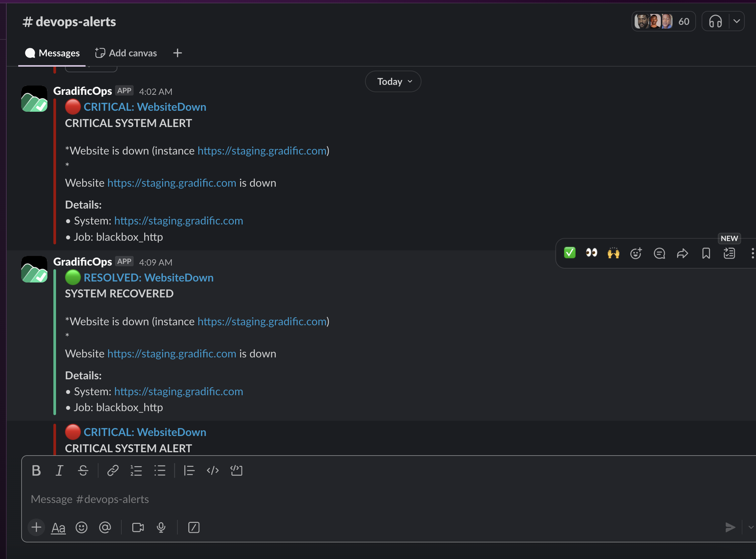
Task: React with the eyes emoji
Action: pos(591,253)
